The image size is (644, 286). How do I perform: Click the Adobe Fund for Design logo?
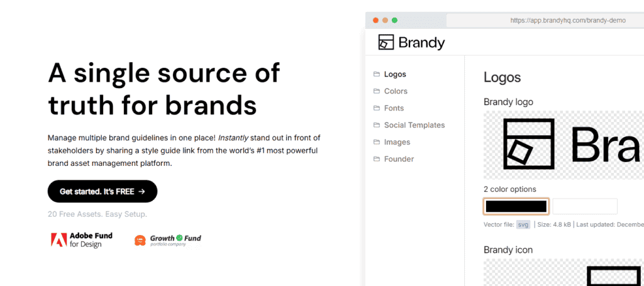point(82,240)
